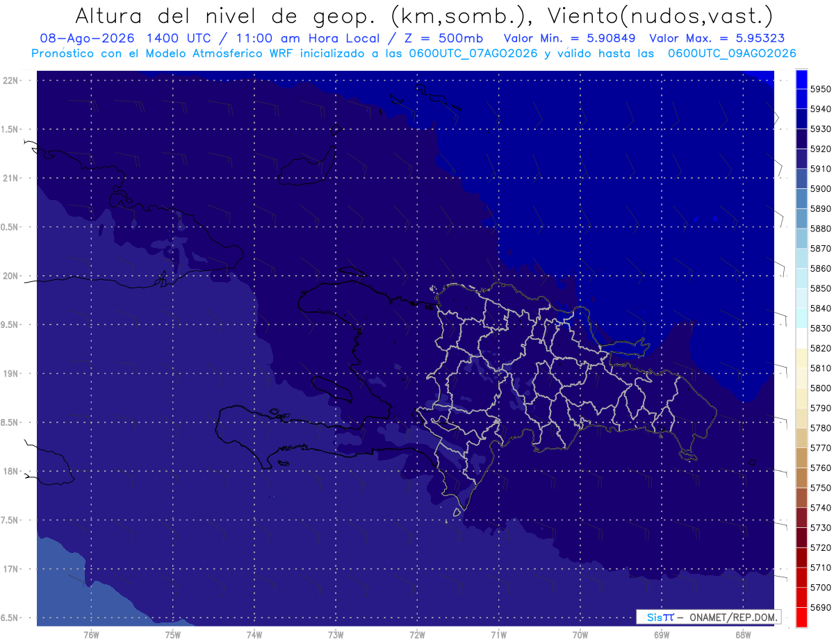Click the "5690" color scale label
The image size is (834, 644).
coord(820,608)
